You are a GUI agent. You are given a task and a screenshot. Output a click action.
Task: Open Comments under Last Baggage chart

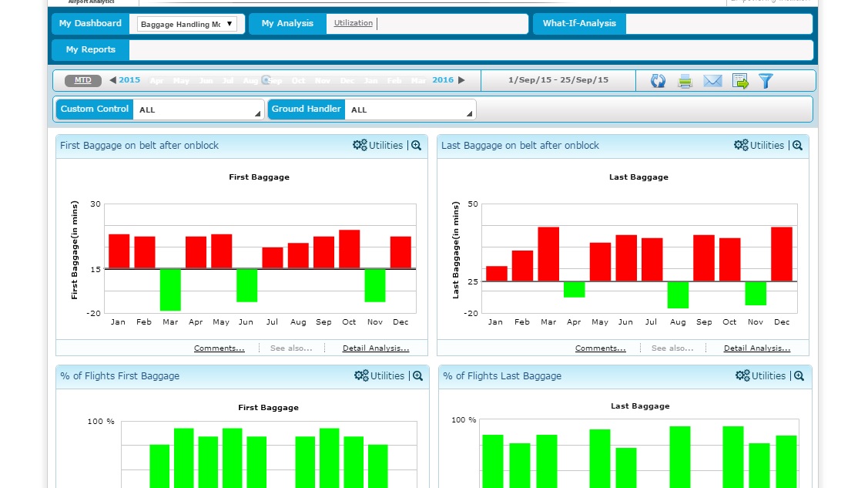click(601, 348)
